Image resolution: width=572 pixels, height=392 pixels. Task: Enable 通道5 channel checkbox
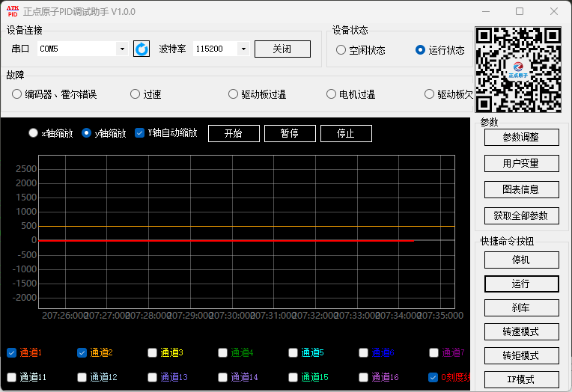click(293, 352)
